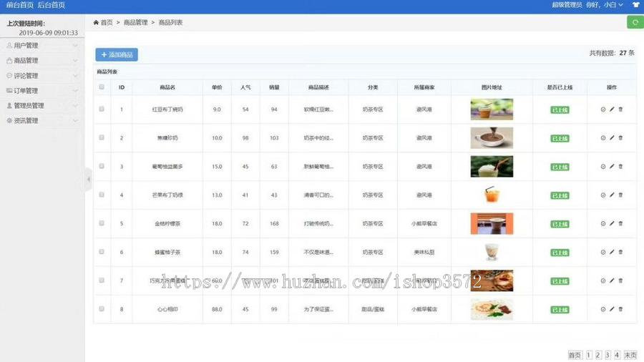This screenshot has width=644, height=362.
Task: Click the 添加商品 button
Action: coord(117,54)
